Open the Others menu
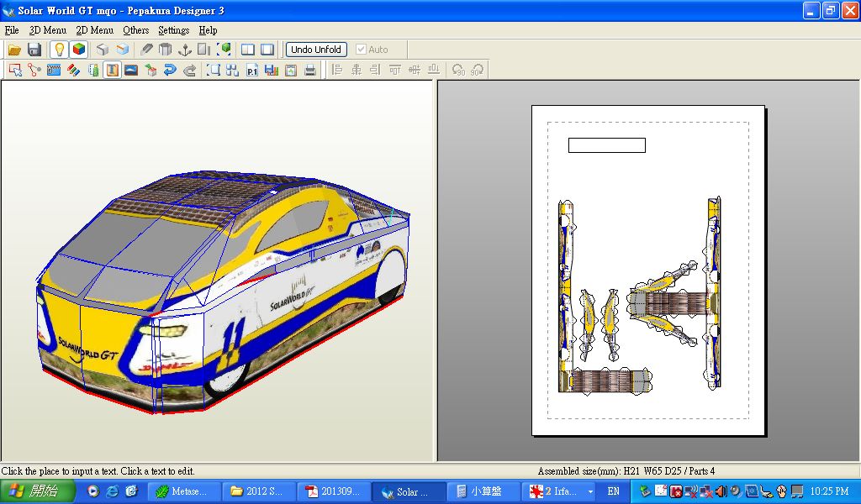The image size is (861, 504). pyautogui.click(x=136, y=31)
